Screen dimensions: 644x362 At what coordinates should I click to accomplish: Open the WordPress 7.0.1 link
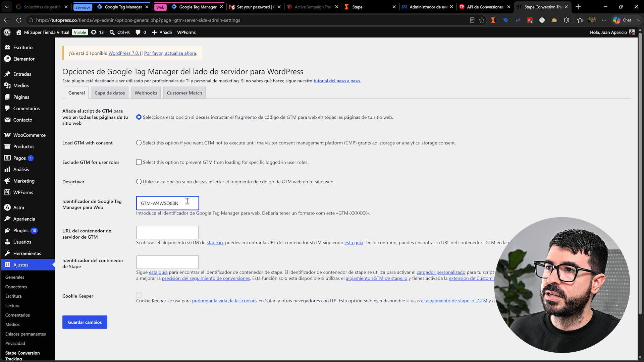125,53
